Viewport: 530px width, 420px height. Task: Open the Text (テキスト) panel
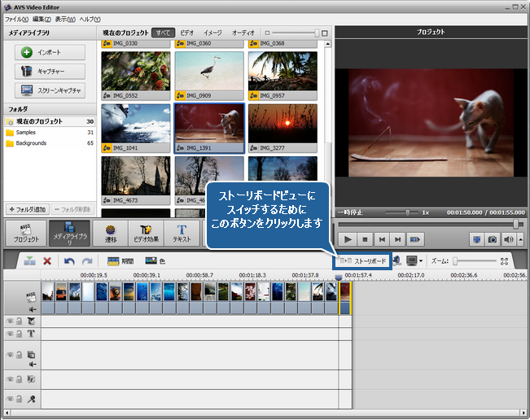click(182, 234)
